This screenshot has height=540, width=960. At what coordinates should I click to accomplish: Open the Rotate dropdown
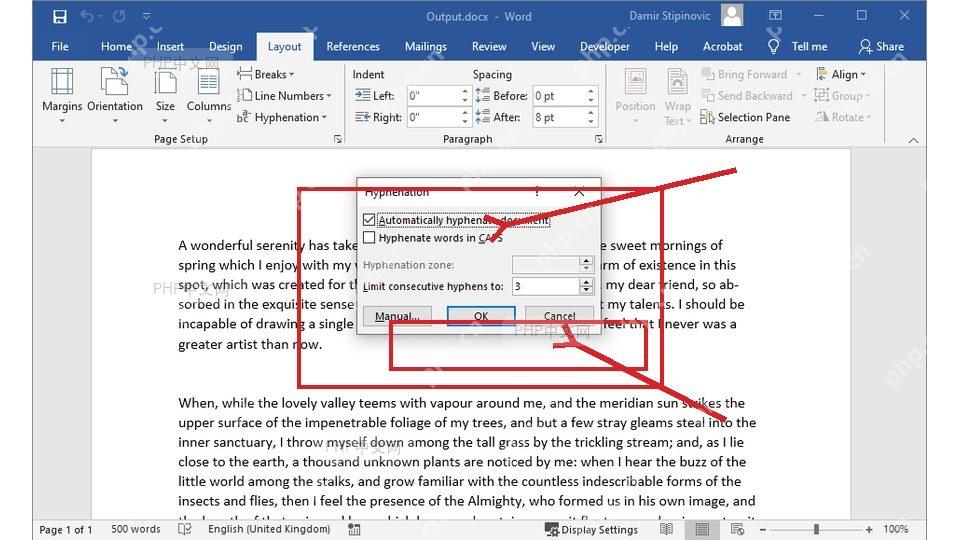coord(842,117)
